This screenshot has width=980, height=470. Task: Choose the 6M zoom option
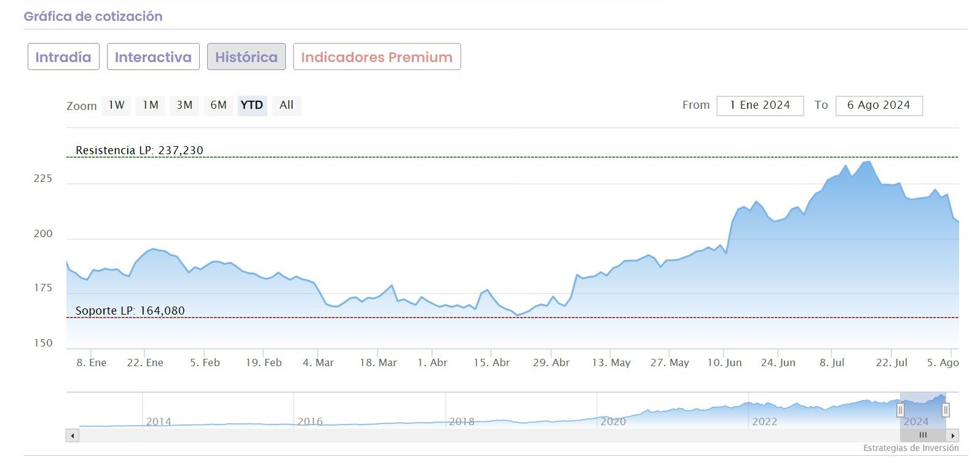(x=218, y=105)
